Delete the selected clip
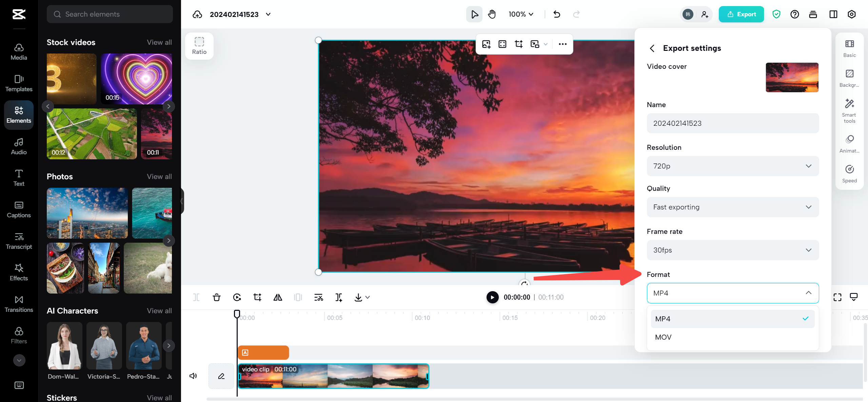 click(217, 297)
